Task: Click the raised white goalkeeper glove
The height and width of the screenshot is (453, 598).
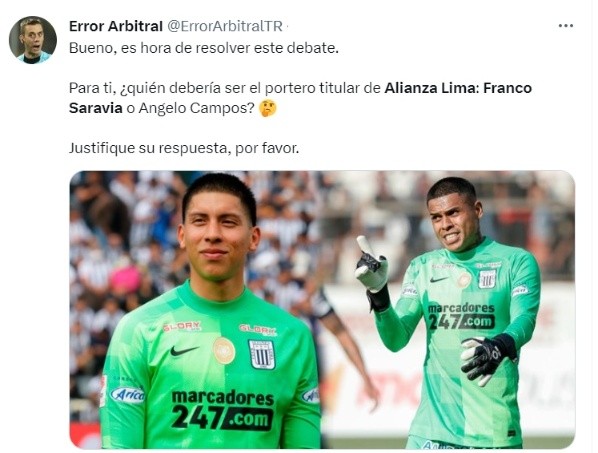Action: pyautogui.click(x=371, y=264)
